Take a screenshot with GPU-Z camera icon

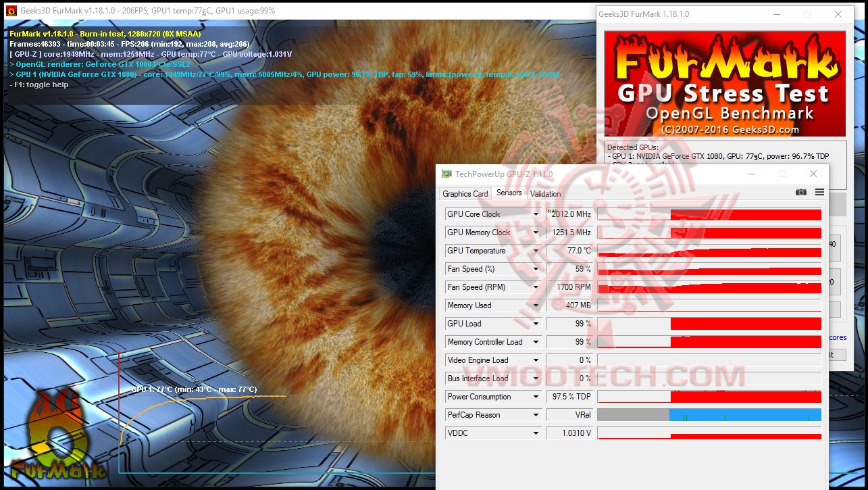[801, 193]
